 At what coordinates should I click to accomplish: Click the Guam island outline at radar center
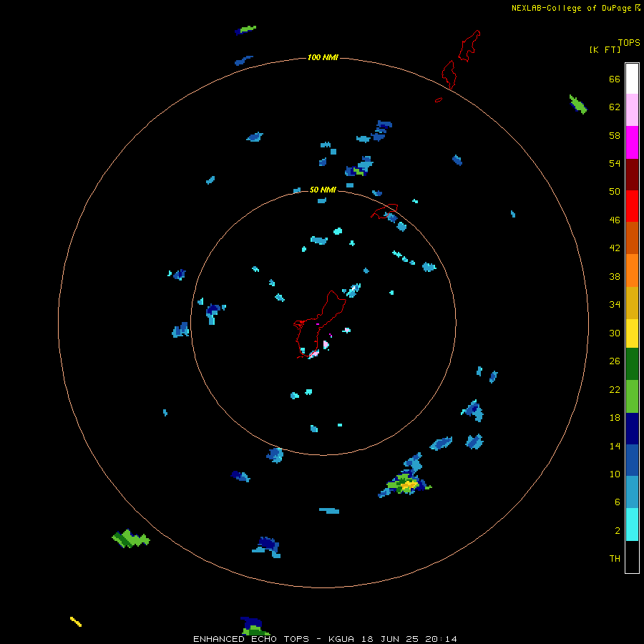tap(320, 324)
